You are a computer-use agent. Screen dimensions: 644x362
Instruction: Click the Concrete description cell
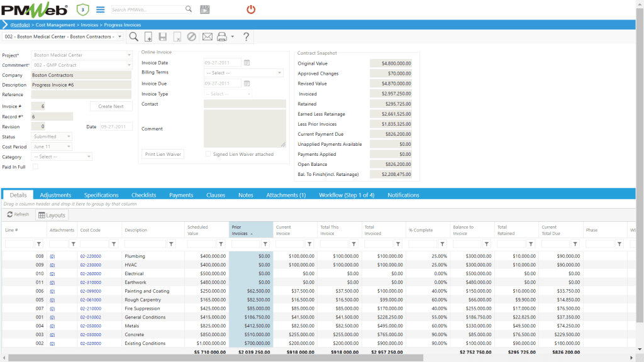click(x=135, y=334)
